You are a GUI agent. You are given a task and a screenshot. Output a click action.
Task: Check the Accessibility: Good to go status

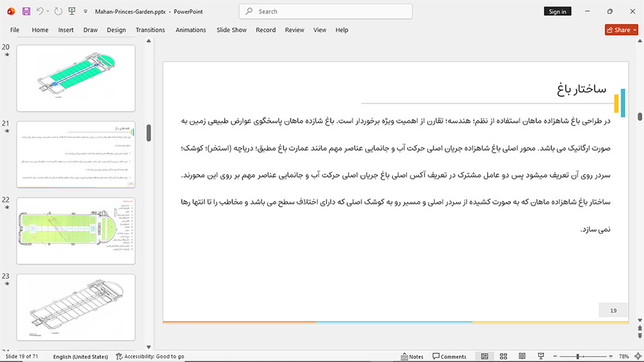point(150,356)
